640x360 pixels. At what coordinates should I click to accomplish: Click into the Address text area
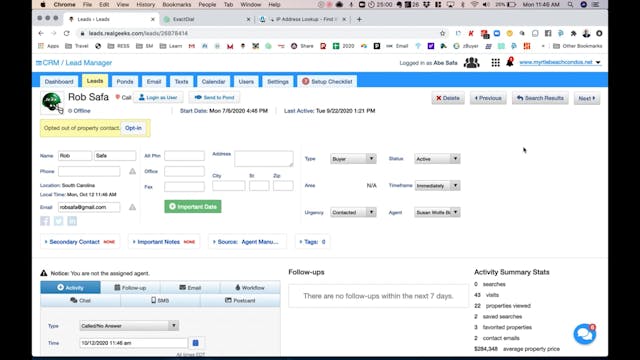tap(264, 159)
